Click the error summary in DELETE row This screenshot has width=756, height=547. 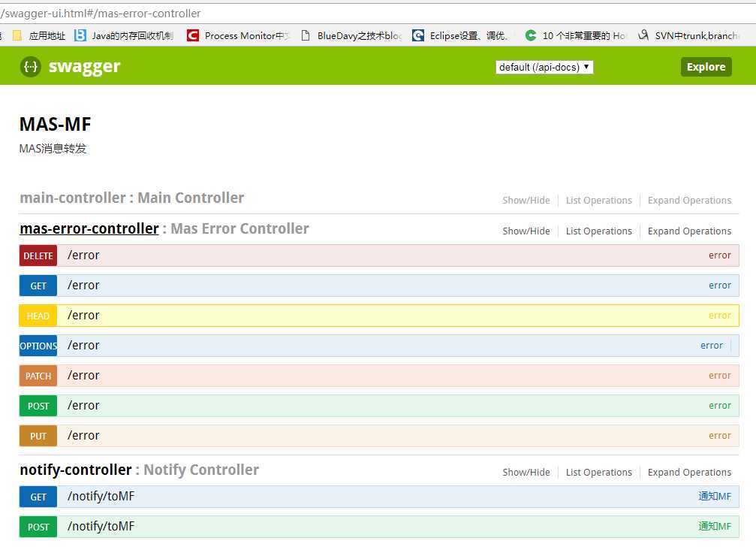click(x=720, y=255)
